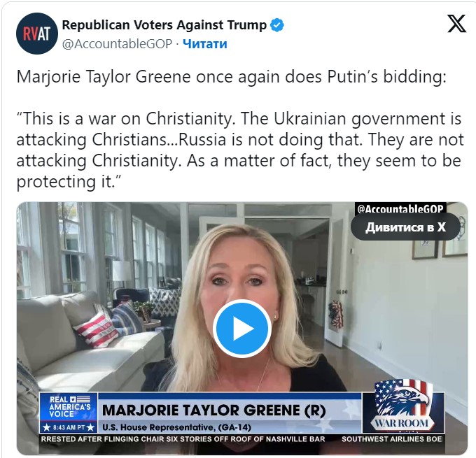Click the quoted war on Christianity text
Screen dimensions: 476x458
click(240, 150)
